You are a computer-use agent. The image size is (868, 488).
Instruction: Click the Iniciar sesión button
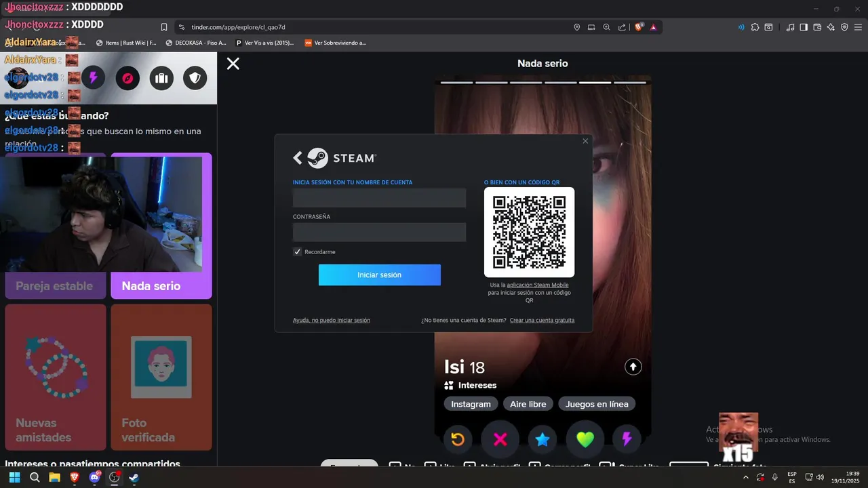coord(380,274)
